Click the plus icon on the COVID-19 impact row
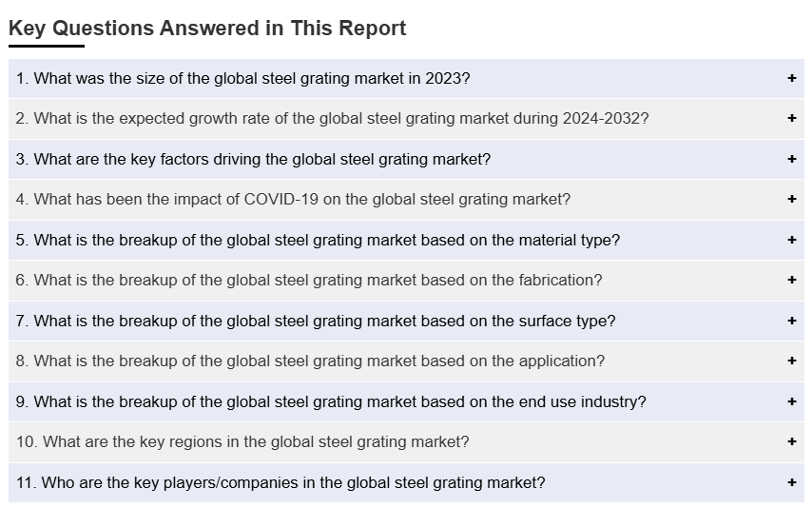Image resolution: width=812 pixels, height=508 pixels. click(x=791, y=200)
